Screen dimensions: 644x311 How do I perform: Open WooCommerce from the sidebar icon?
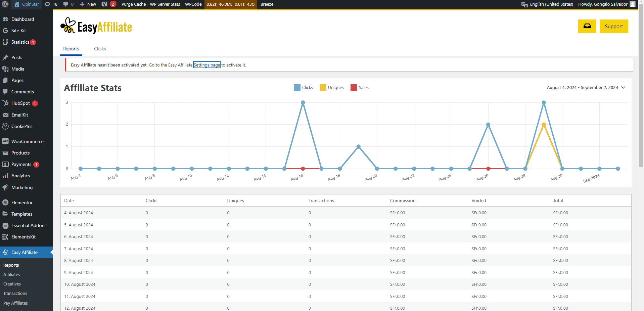click(x=5, y=141)
